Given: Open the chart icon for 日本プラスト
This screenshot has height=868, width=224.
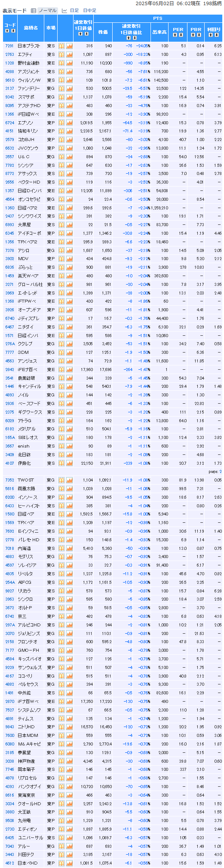Looking at the screenshot, I should pyautogui.click(x=69, y=46).
